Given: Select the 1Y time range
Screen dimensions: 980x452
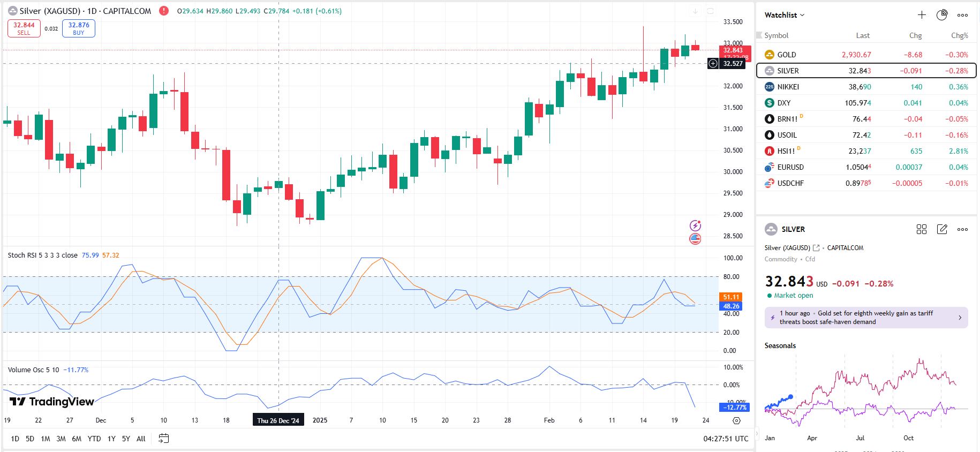Looking at the screenshot, I should [x=111, y=439].
